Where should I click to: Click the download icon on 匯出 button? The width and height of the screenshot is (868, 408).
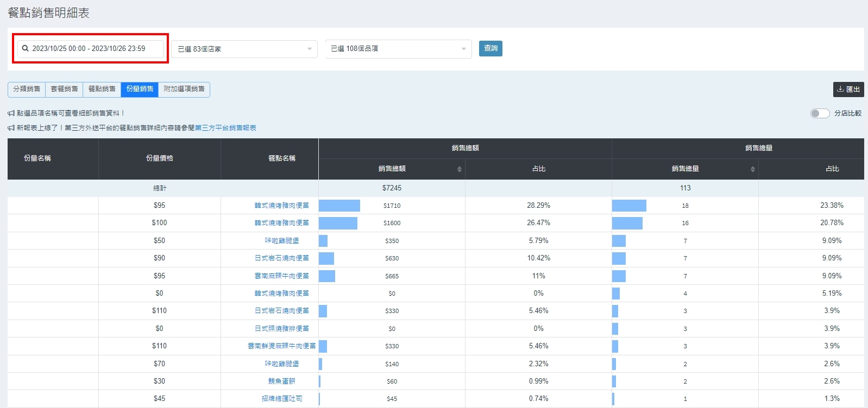coord(840,89)
